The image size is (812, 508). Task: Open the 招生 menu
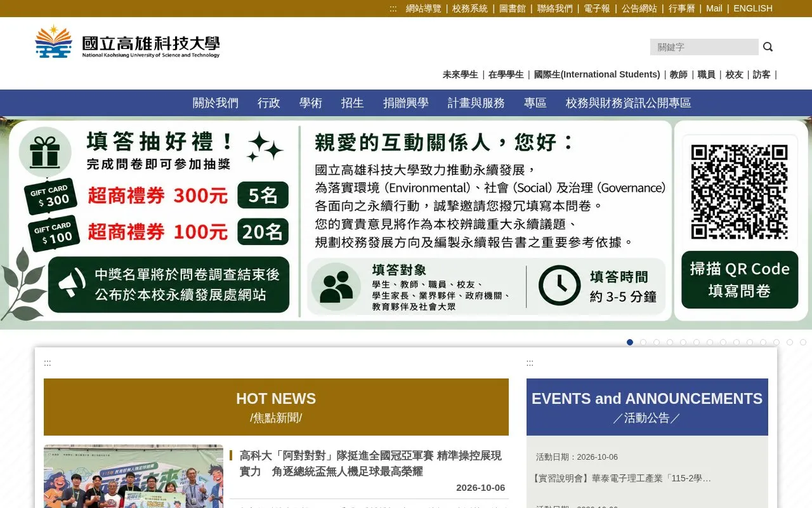point(353,103)
